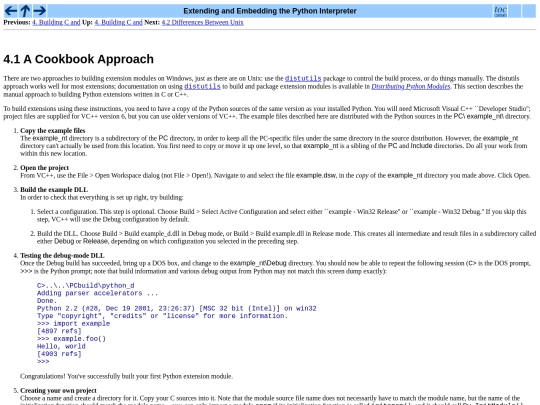The width and height of the screenshot is (540, 405).
Task: Click the '>>> import example' code line
Action: click(73, 323)
